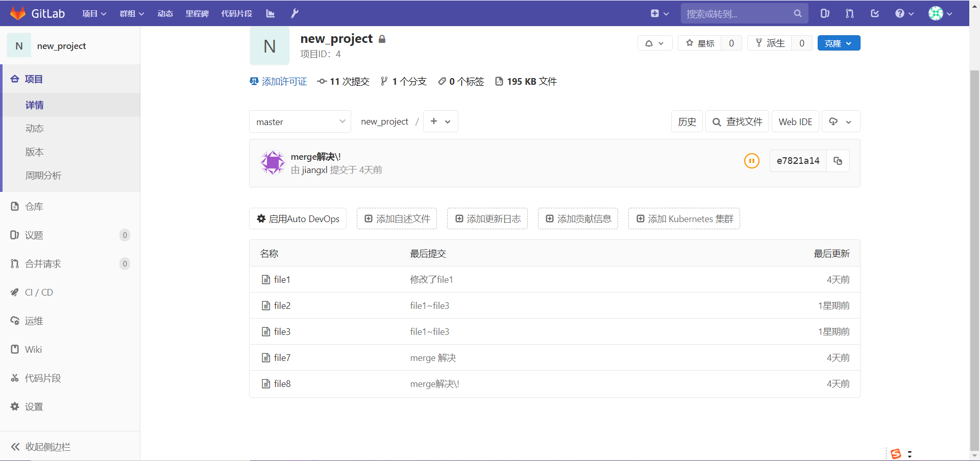Expand the 项目 menu in top bar
Viewport: 980px width, 461px height.
(94, 14)
